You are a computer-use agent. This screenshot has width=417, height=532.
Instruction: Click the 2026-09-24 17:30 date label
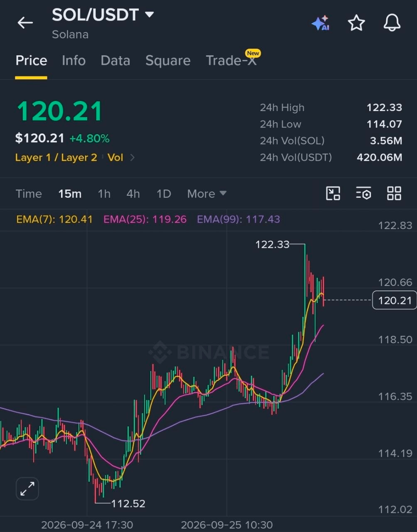tap(87, 525)
